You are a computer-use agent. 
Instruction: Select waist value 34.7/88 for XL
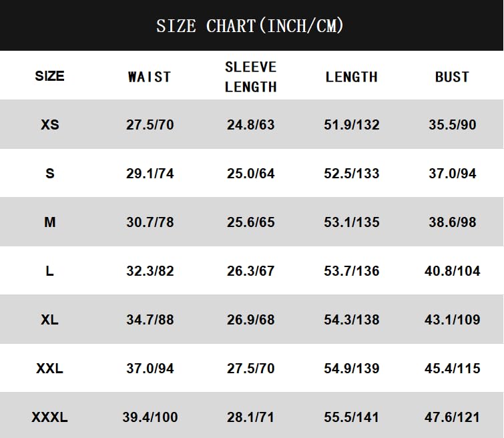pos(150,319)
